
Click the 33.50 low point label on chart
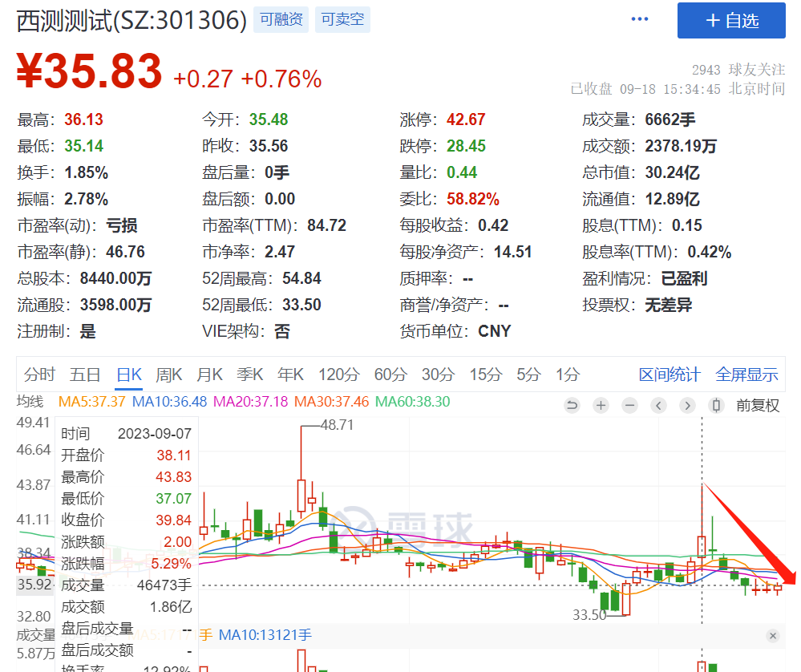(x=589, y=615)
